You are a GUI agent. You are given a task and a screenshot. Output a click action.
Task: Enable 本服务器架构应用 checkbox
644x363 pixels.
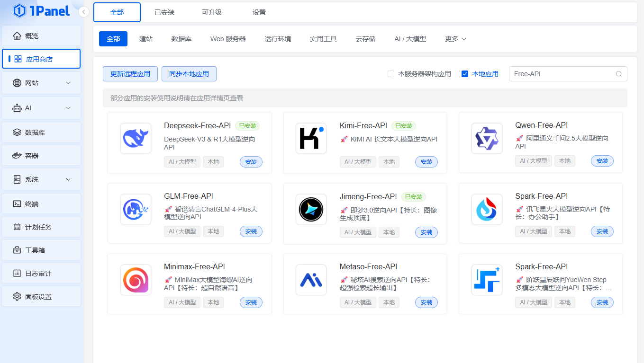pos(391,74)
